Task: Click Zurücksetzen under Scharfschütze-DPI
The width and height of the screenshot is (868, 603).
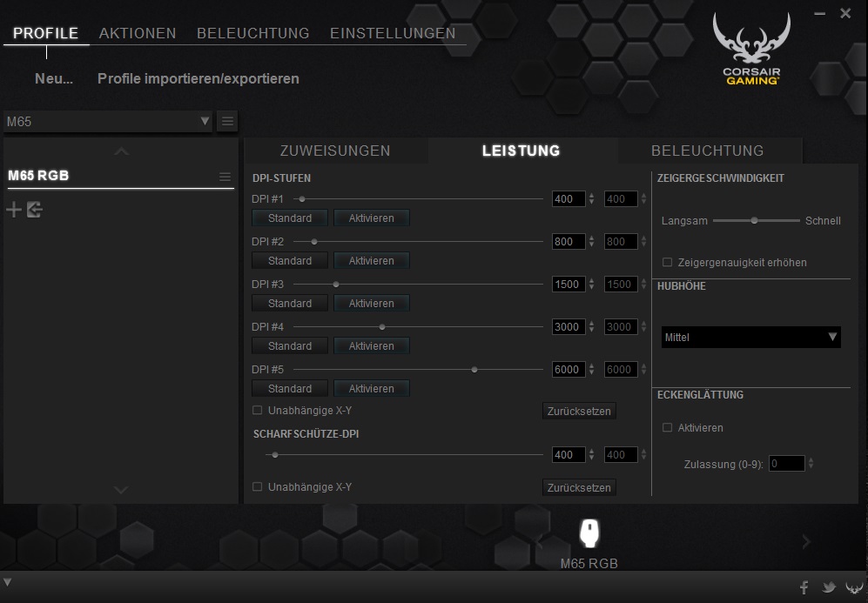Action: click(x=579, y=487)
